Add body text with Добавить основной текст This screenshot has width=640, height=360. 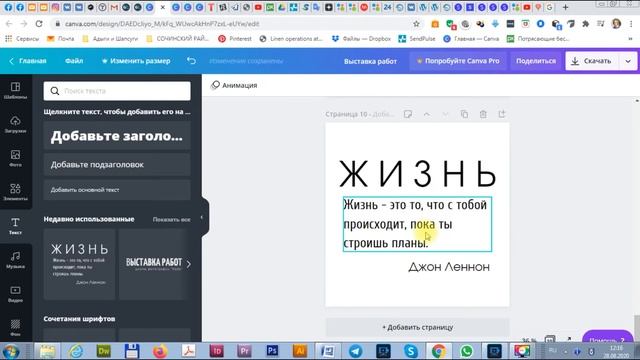pyautogui.click(x=117, y=190)
